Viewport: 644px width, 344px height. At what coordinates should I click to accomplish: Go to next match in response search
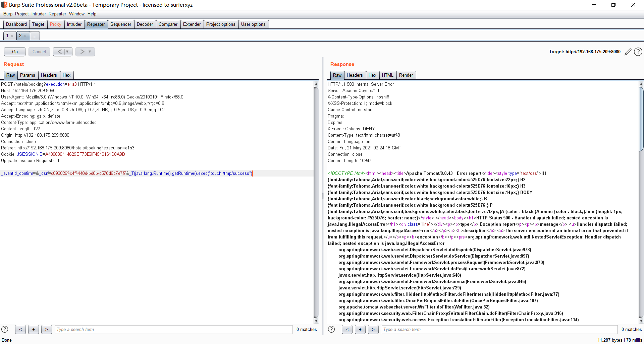[x=373, y=329]
